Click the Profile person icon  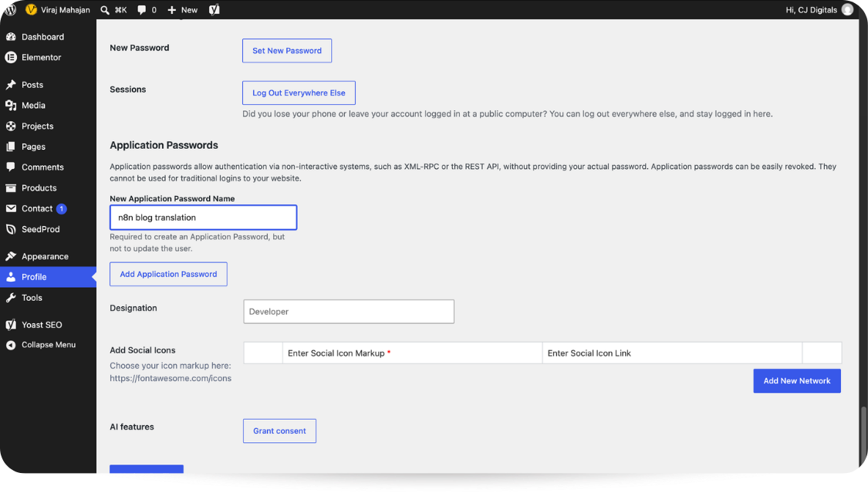(x=11, y=277)
